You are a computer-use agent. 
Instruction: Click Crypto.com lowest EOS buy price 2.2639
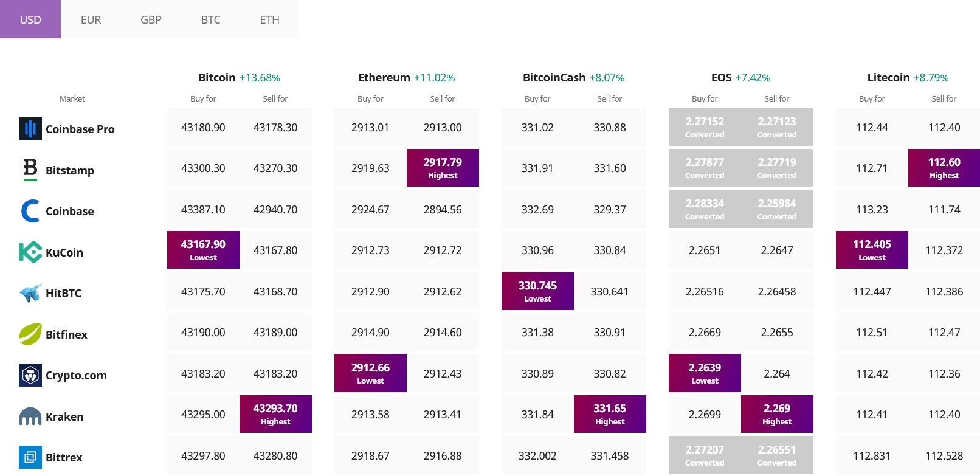tap(705, 373)
